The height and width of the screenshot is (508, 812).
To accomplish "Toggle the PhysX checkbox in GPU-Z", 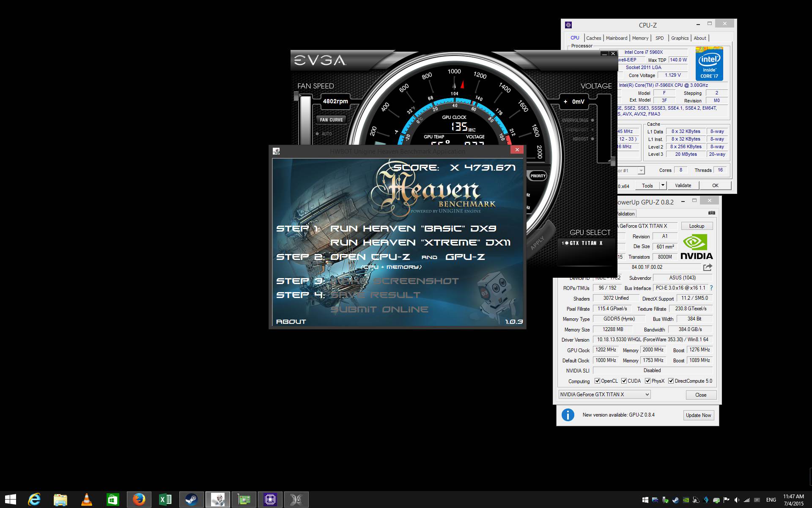I will tap(647, 381).
